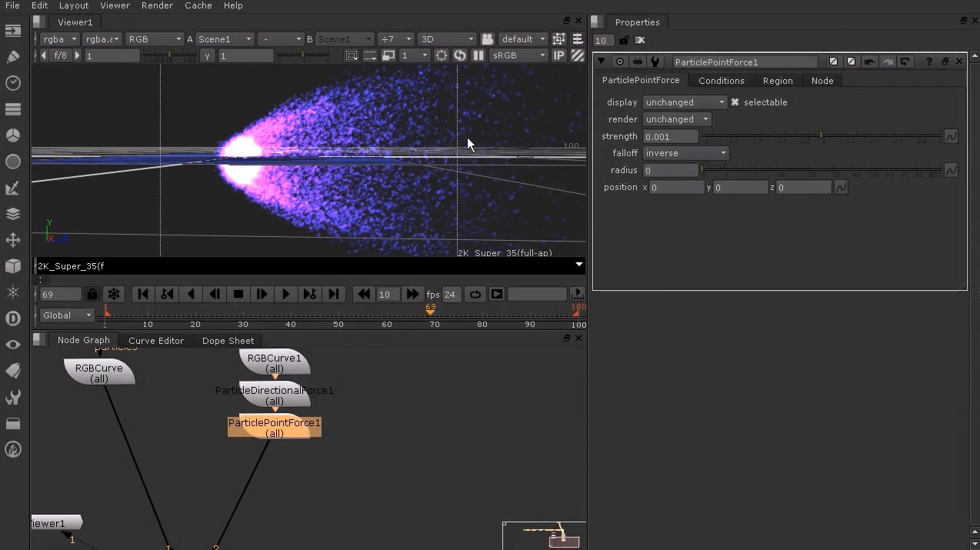This screenshot has height=550, width=980.
Task: Open the falloff dropdown showing inverse
Action: click(x=685, y=153)
